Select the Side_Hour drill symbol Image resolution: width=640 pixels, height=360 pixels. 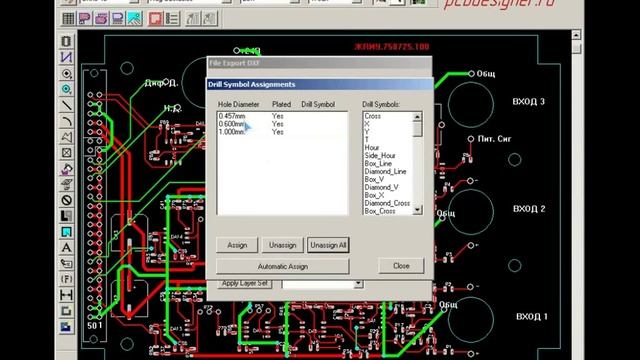point(380,156)
